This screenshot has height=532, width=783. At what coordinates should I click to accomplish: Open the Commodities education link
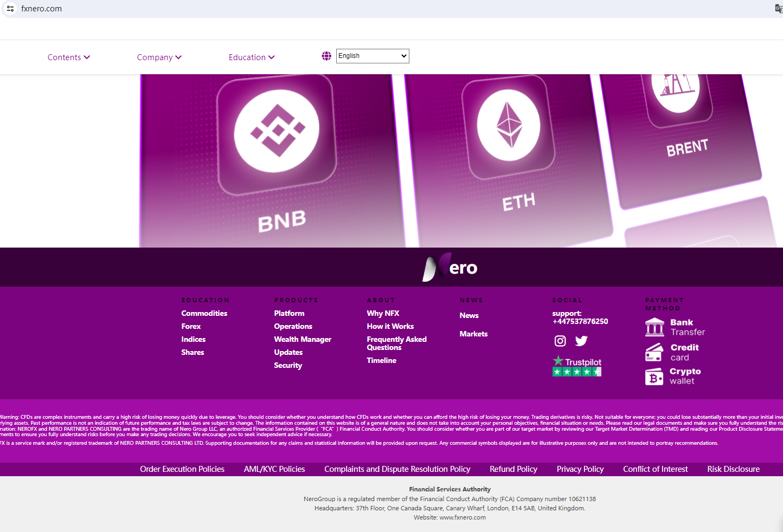pyautogui.click(x=204, y=313)
